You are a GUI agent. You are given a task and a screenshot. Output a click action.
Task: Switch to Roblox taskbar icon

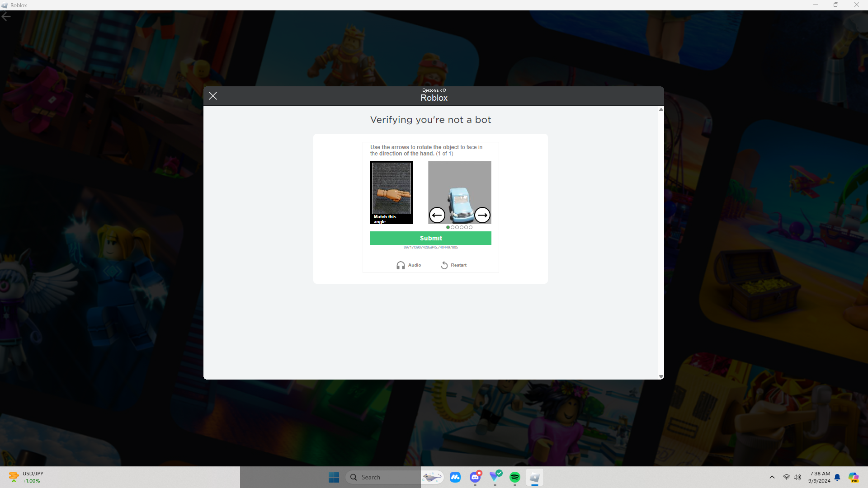pyautogui.click(x=534, y=477)
